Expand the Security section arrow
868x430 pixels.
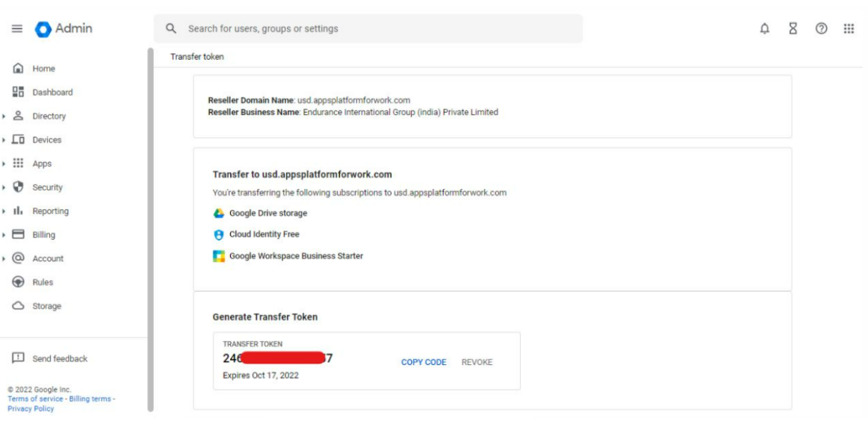[4, 187]
